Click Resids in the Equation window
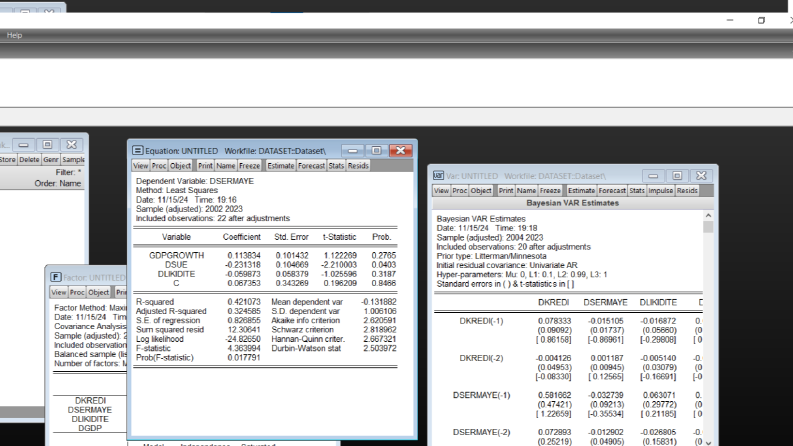Viewport: 793px width, 446px height. [358, 166]
